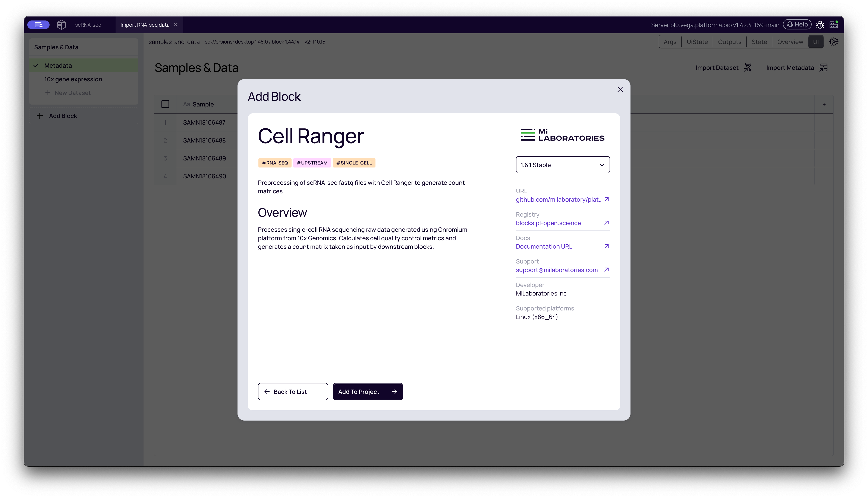Click the #SINGLE-CELL tag badge

(x=354, y=162)
